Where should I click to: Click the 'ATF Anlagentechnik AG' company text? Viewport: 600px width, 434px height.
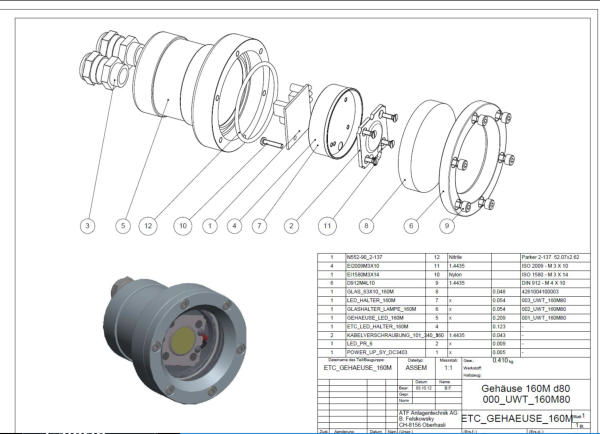428,413
